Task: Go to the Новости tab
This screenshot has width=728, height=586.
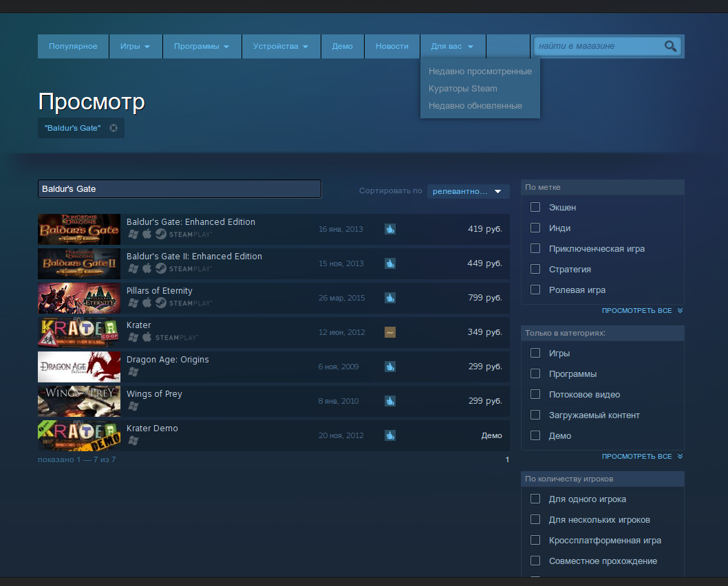Action: click(392, 46)
